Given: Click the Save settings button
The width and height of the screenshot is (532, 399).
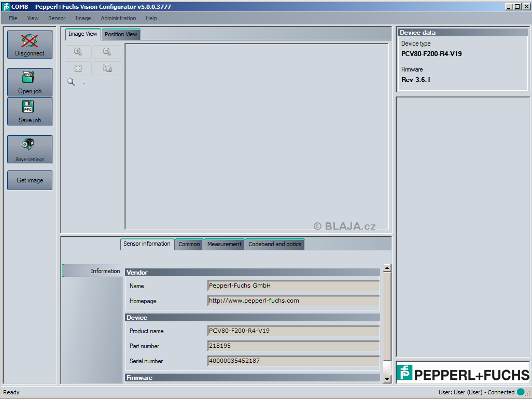Looking at the screenshot, I should tap(30, 149).
